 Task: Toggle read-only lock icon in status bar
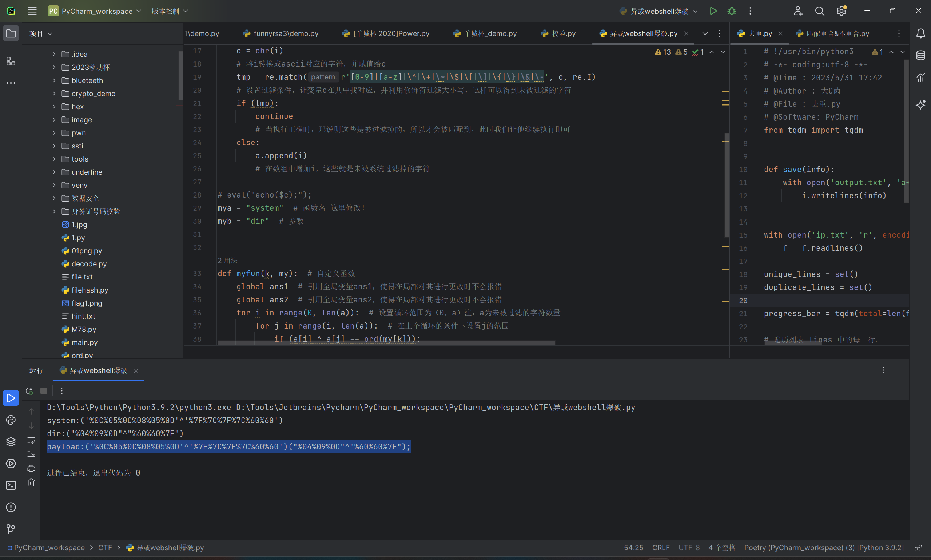(x=918, y=548)
